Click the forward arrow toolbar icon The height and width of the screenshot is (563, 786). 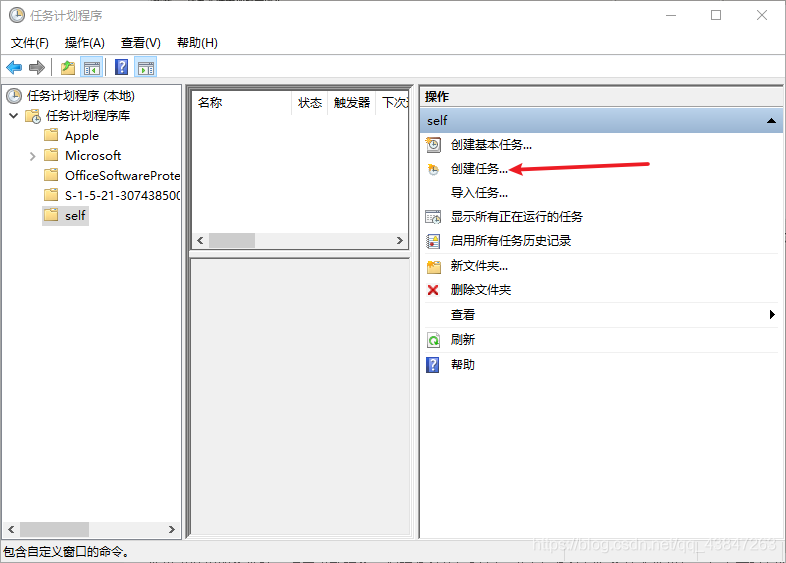click(x=37, y=67)
